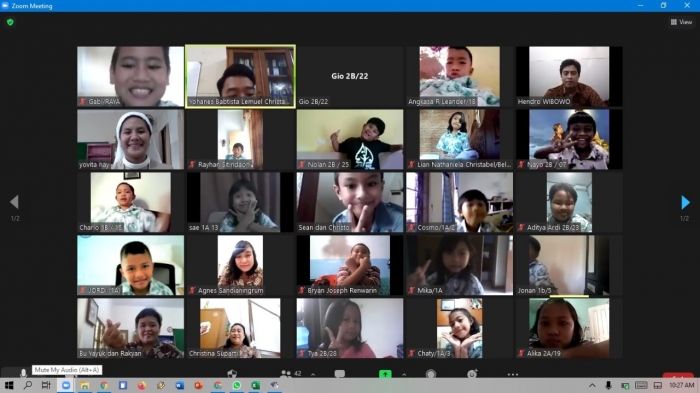
Task: Select Jonan 1b/5 video tile
Action: click(569, 265)
